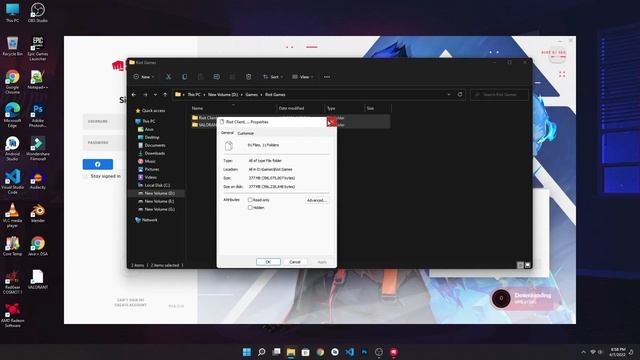Refresh the Riot Games folder view
The height and width of the screenshot is (360, 640).
click(x=460, y=94)
